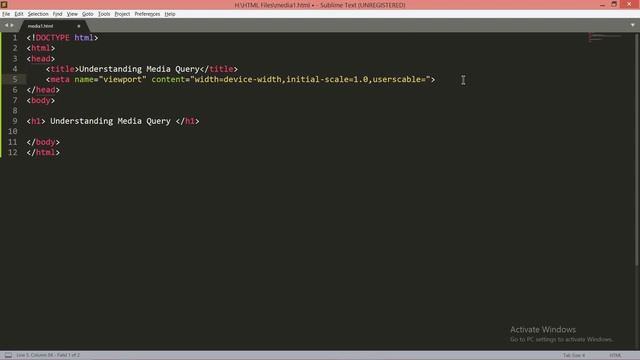Open the Preferences menu

coord(147,14)
